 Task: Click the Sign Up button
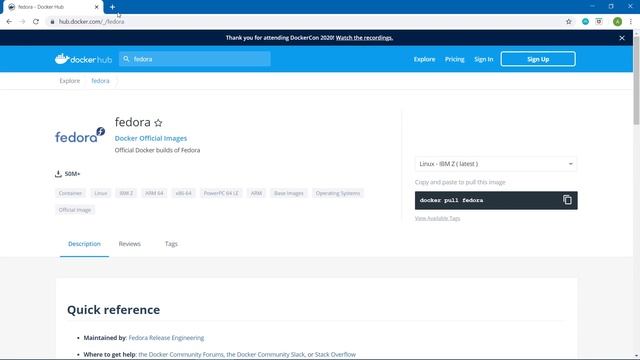point(538,59)
